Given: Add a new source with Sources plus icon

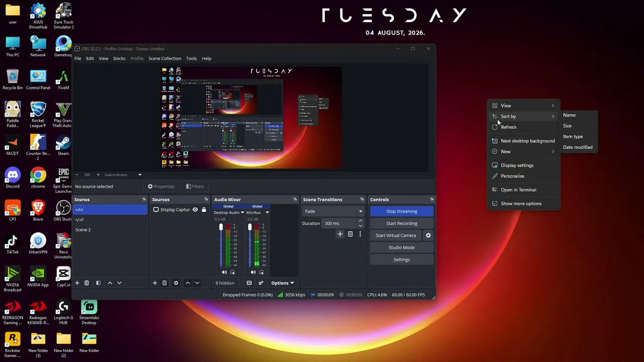Looking at the screenshot, I should [x=155, y=283].
